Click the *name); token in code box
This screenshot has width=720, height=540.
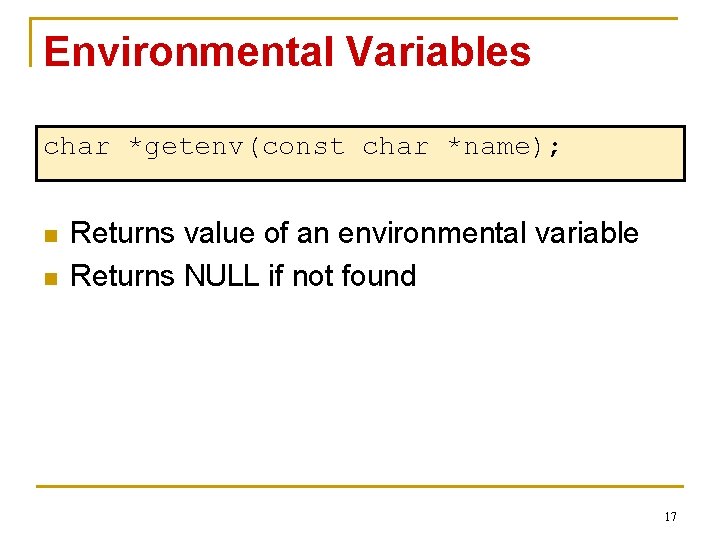(504, 147)
